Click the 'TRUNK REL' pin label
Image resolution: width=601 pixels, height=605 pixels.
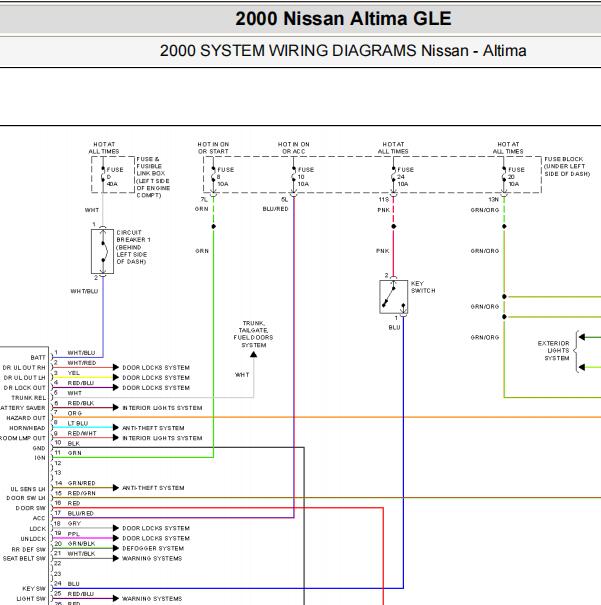[x=29, y=398]
